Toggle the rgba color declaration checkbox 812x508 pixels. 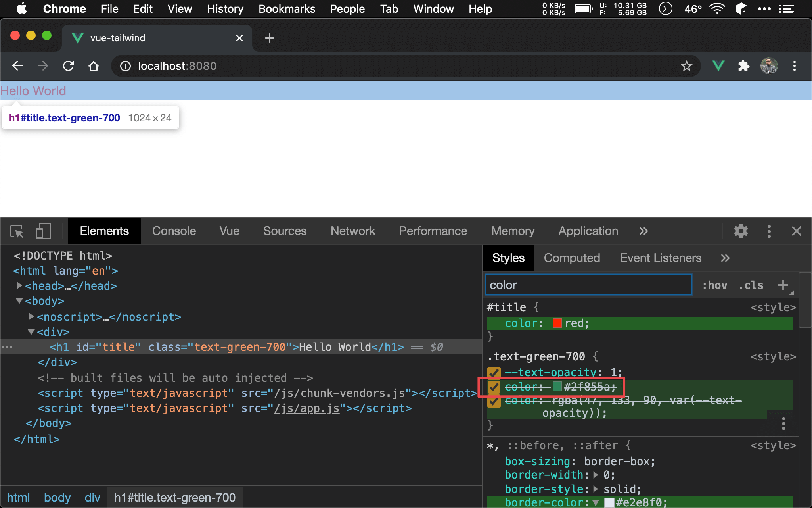click(x=494, y=401)
